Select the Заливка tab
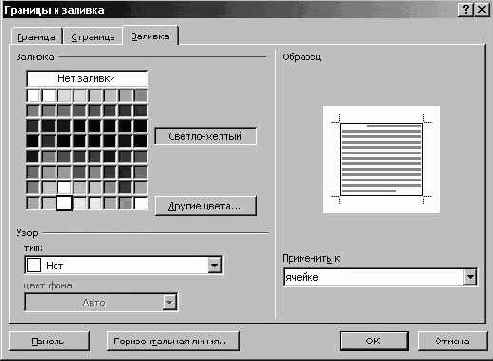The height and width of the screenshot is (361, 493). pos(150,36)
